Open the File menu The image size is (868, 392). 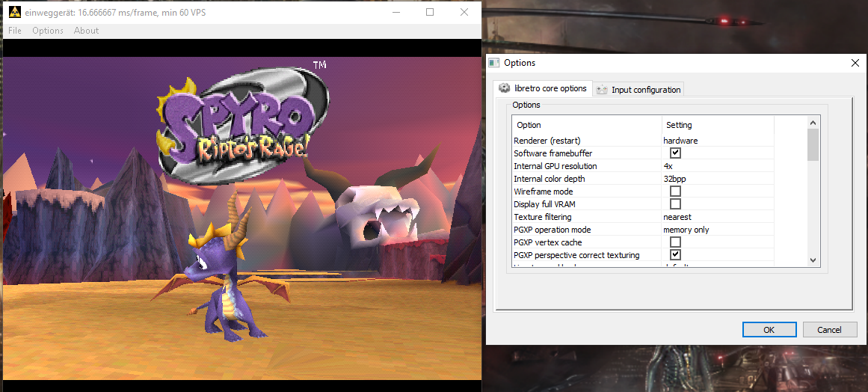pos(15,31)
